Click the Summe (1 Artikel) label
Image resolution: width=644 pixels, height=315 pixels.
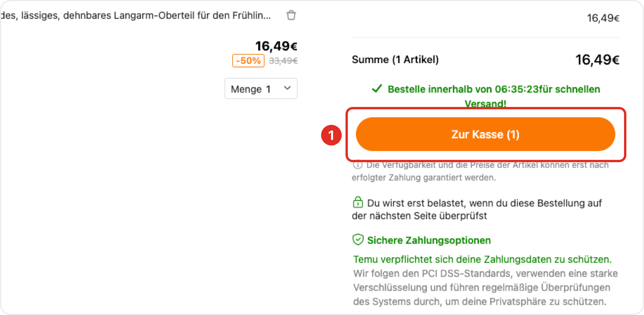[x=395, y=60]
